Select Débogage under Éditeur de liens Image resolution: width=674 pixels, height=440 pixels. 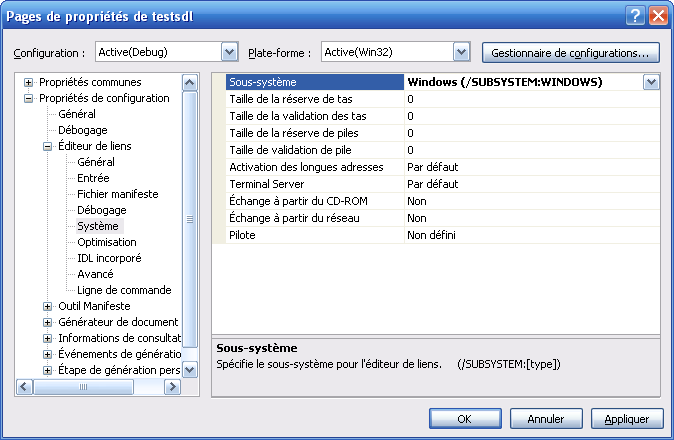coord(102,211)
